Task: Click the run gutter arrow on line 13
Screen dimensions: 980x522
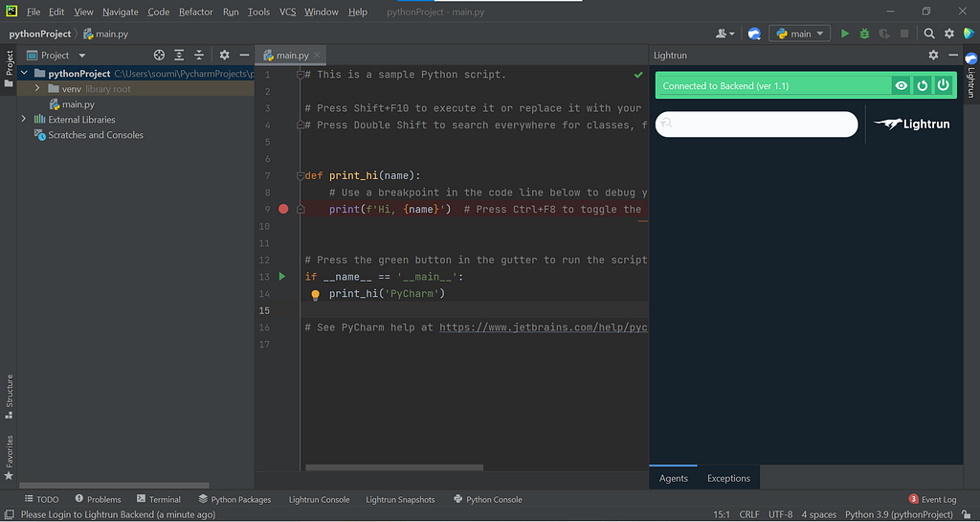Action: 282,276
